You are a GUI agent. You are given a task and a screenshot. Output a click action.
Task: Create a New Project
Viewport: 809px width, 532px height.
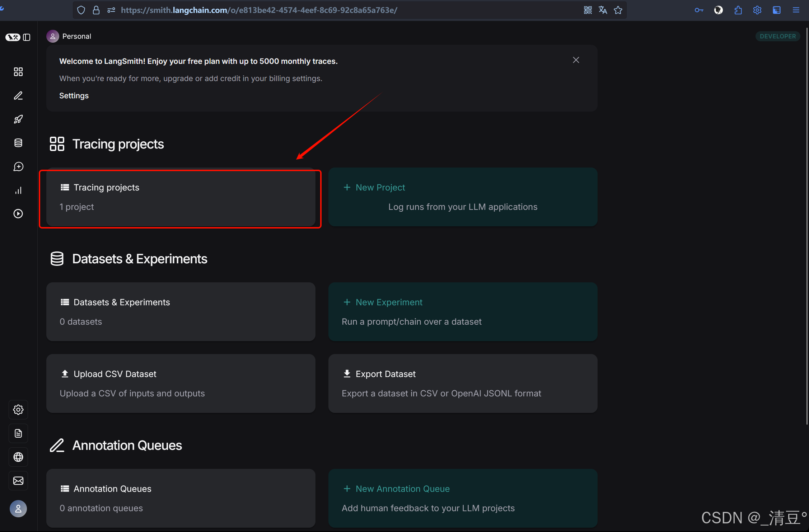click(x=463, y=197)
